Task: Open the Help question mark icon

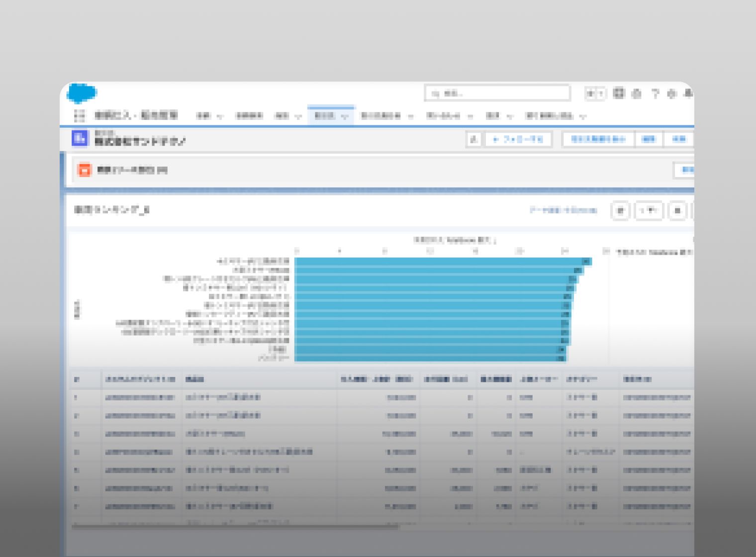Action: [655, 93]
